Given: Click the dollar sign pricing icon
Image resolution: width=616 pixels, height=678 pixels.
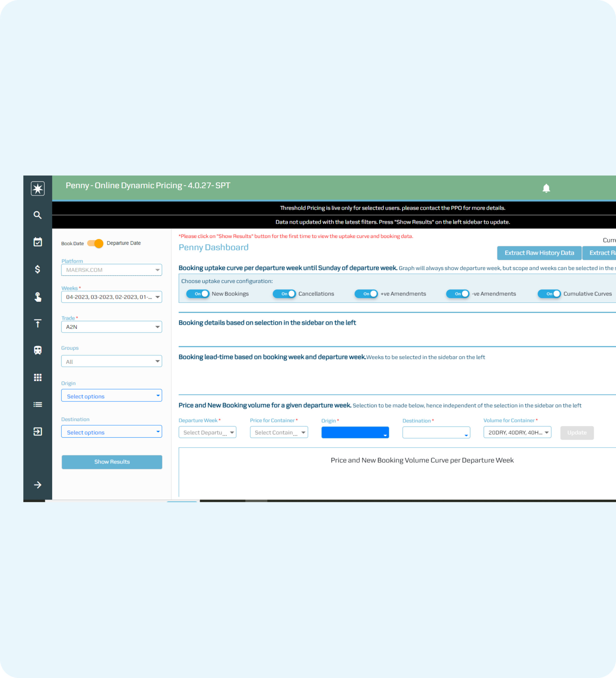Looking at the screenshot, I should [x=38, y=269].
